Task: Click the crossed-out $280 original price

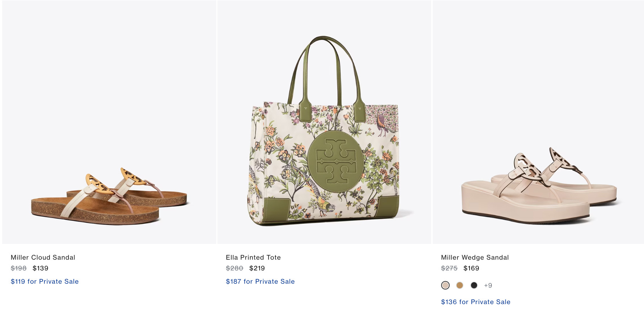Action: pos(235,268)
